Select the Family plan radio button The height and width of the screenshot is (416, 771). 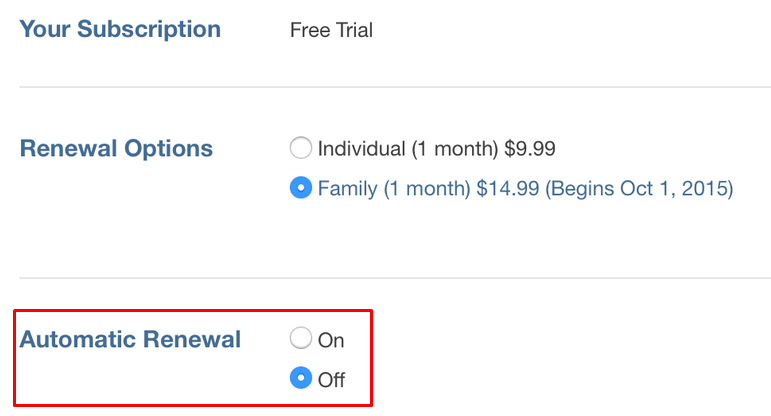click(300, 188)
